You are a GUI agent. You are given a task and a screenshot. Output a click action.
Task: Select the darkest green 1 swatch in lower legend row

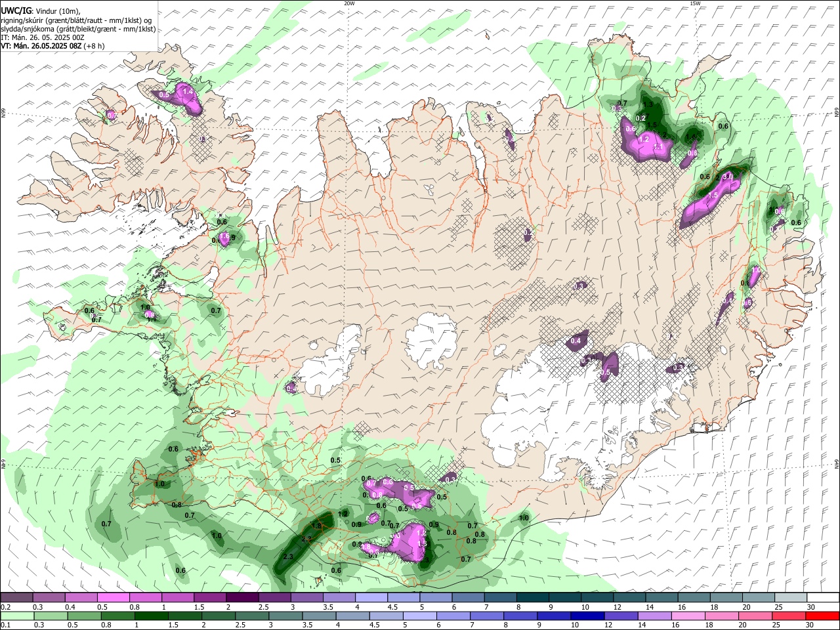150,616
